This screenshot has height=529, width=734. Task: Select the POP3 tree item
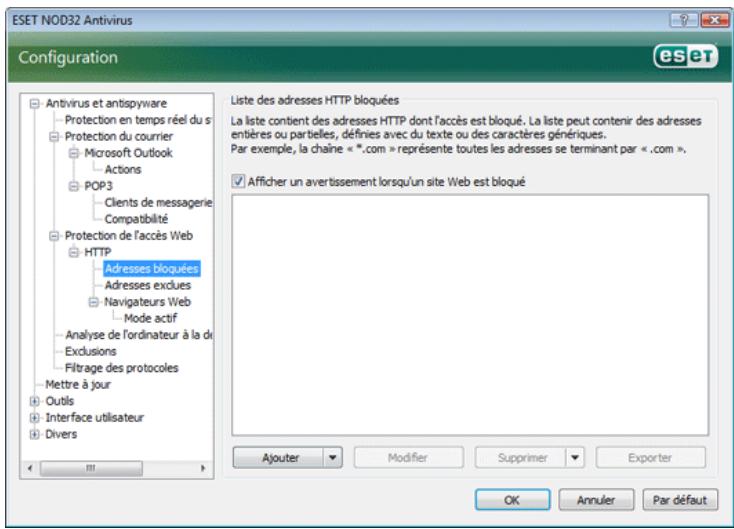click(98, 186)
